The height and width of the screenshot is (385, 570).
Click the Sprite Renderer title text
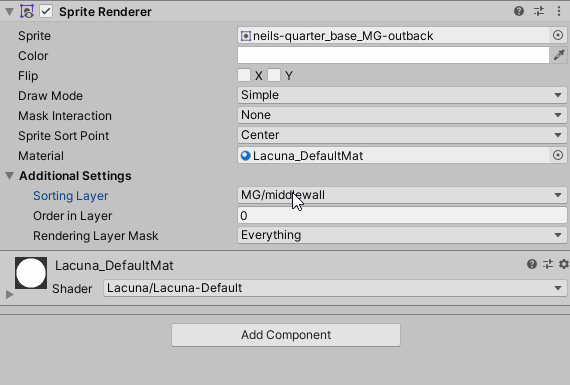tap(105, 12)
